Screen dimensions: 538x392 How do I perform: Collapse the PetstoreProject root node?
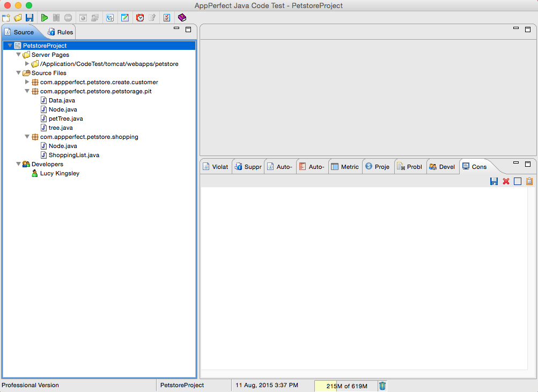10,45
